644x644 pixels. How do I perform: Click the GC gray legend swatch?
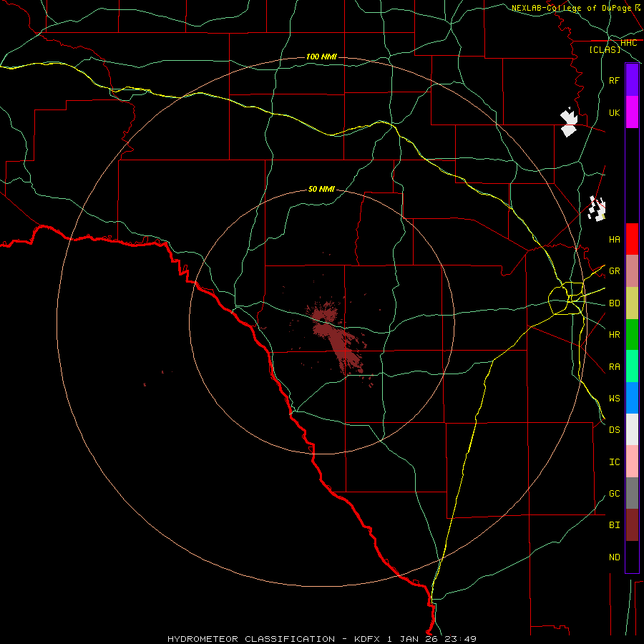[632, 493]
